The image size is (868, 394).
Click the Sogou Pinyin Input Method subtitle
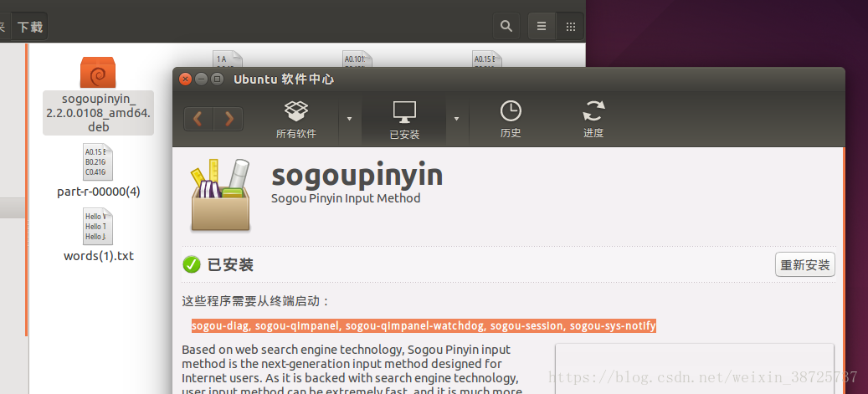[x=346, y=198]
